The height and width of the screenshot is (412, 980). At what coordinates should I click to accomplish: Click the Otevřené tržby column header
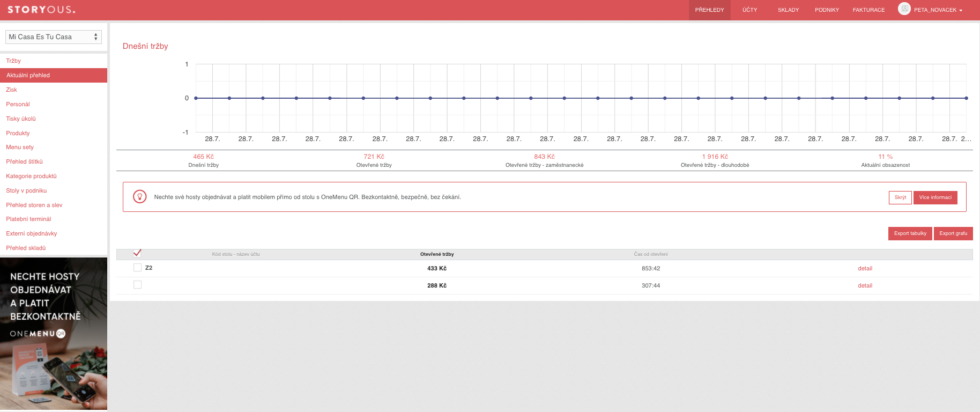pyautogui.click(x=437, y=254)
